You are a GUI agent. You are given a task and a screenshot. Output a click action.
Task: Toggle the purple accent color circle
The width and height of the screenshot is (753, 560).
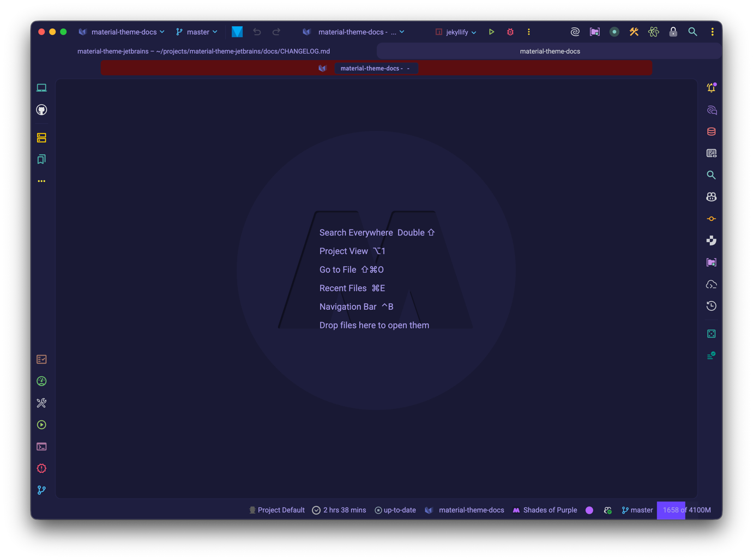coord(589,510)
